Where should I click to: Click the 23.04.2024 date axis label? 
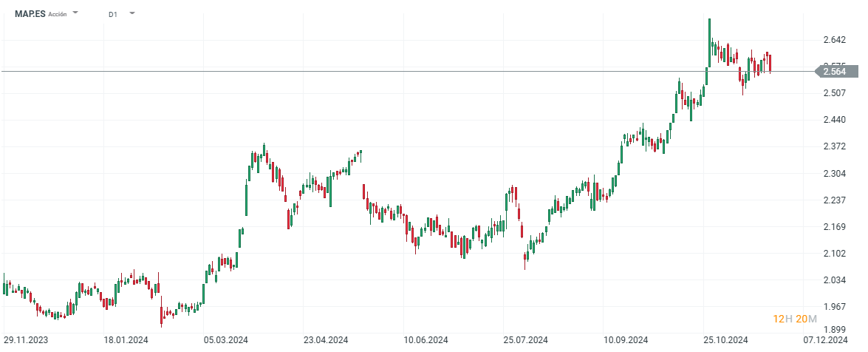327,341
